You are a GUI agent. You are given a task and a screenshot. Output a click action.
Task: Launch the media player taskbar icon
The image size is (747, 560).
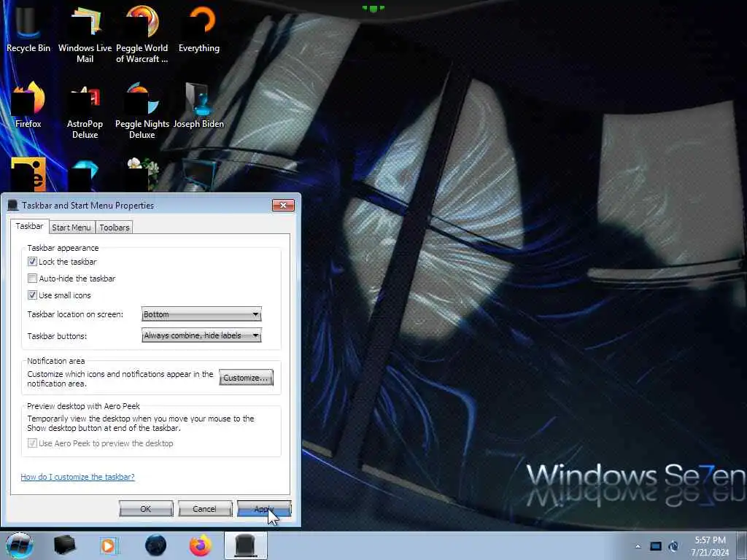point(109,545)
